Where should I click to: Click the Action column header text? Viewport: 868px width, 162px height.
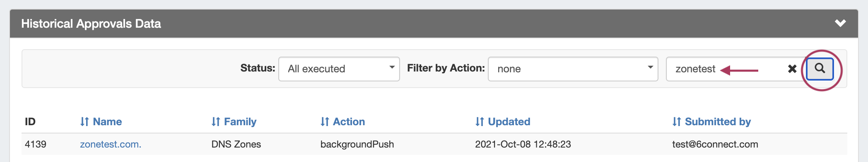[x=349, y=121]
